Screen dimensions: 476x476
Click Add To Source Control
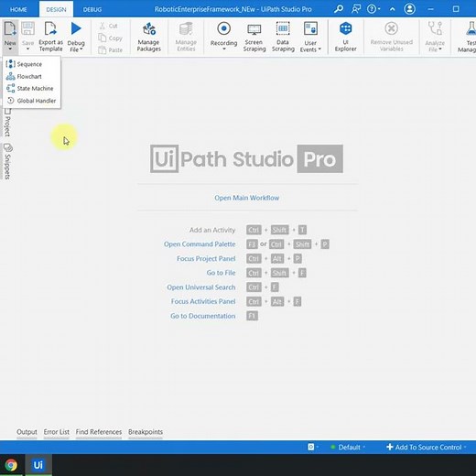[427, 447]
